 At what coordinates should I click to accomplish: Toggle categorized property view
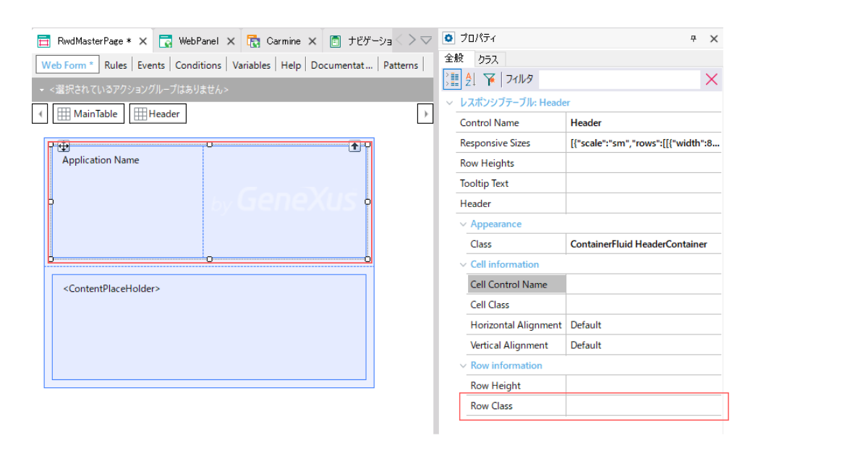(x=452, y=79)
